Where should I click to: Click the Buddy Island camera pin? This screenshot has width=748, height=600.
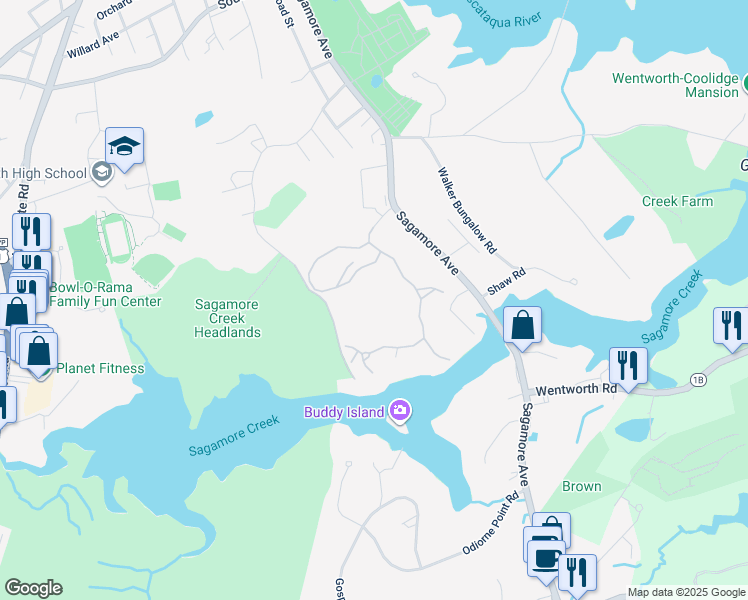400,411
